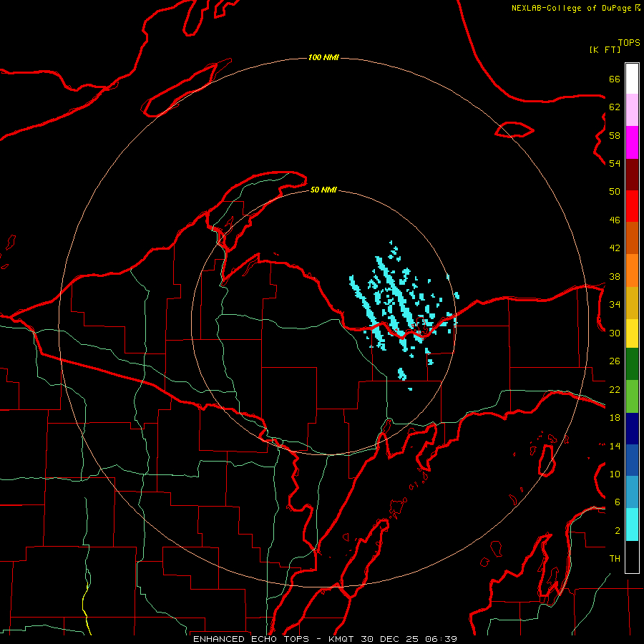The image size is (644, 644).
Task: Click the blue 10 kft legend swatch
Action: tap(632, 460)
